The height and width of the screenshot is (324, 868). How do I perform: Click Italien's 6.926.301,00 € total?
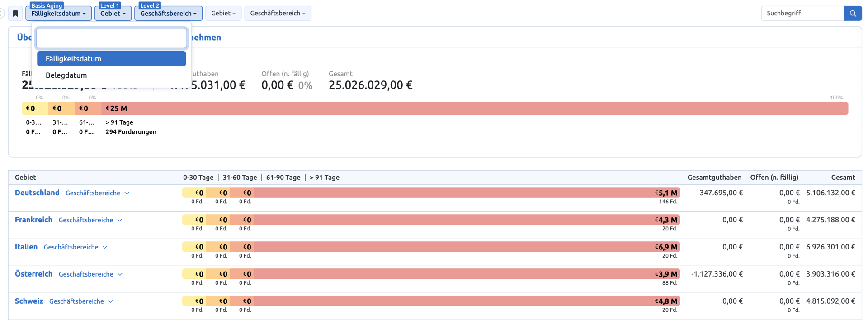click(x=831, y=247)
